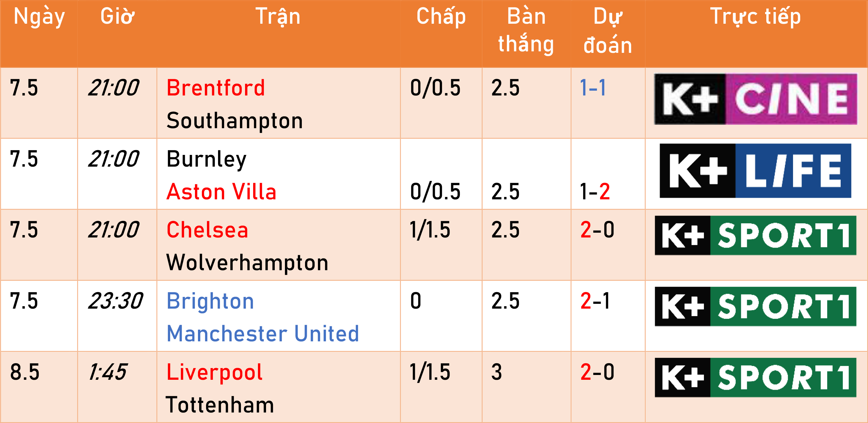Click the Chấp column header
868x423 pixels.
pos(441,16)
